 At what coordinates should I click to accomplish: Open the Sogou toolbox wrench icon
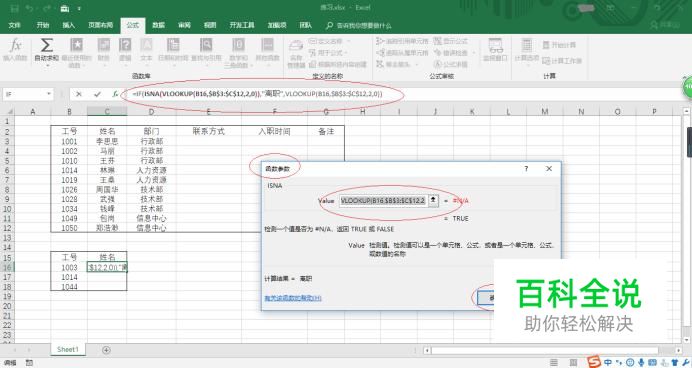tap(685, 363)
